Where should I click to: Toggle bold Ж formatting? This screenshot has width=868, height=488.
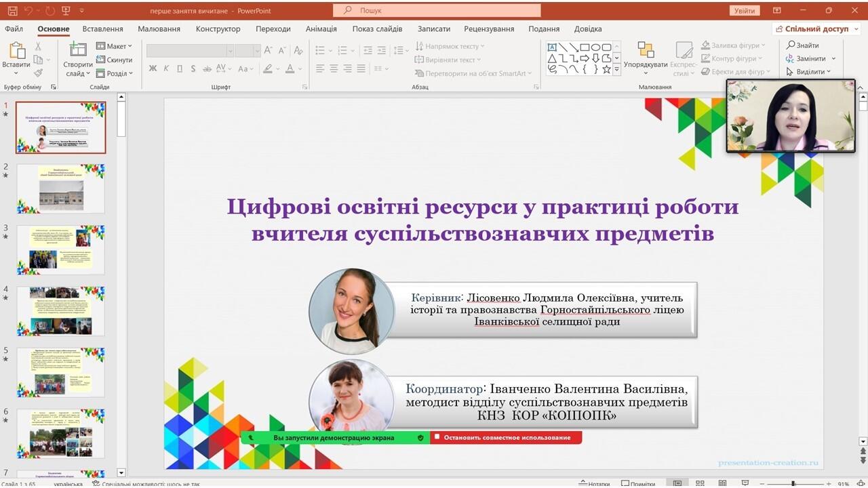153,68
